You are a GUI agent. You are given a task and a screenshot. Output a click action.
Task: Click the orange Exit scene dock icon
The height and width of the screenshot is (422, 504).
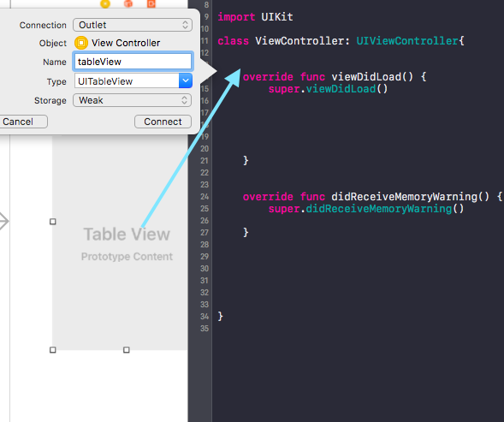tap(151, 3)
